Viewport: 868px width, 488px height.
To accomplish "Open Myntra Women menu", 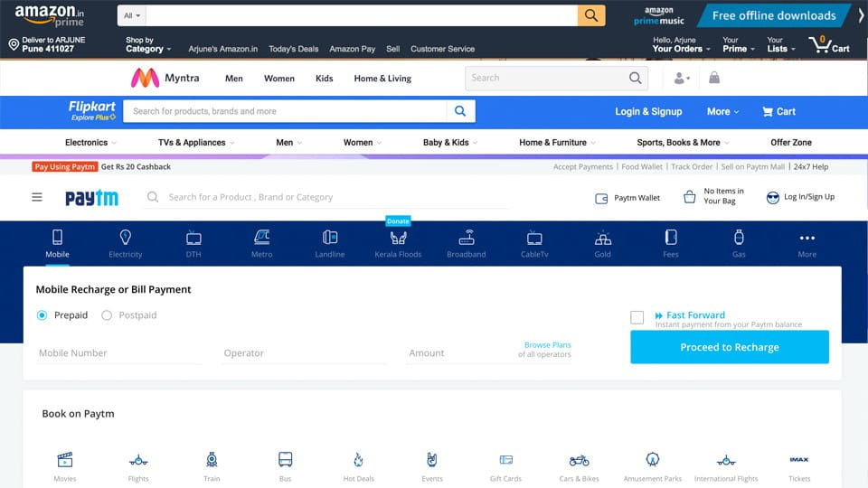I will pos(279,79).
